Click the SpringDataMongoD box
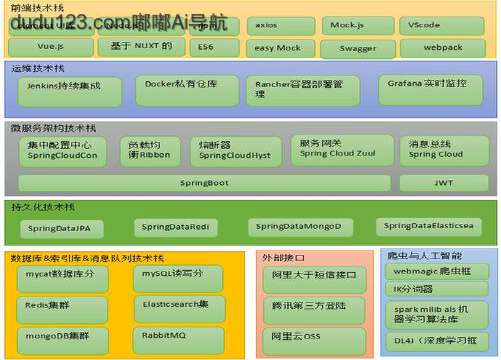Viewport: 501px width, 360px height. tap(300, 227)
